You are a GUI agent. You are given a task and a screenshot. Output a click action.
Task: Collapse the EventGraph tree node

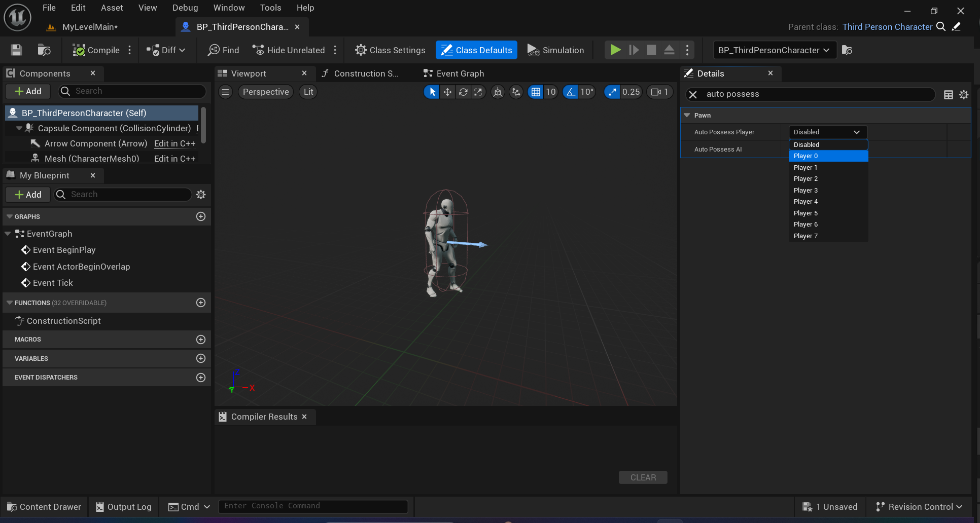[x=8, y=234]
